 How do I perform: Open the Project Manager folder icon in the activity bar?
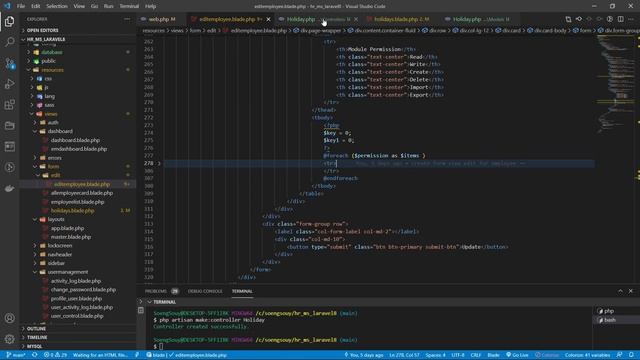coord(9,125)
